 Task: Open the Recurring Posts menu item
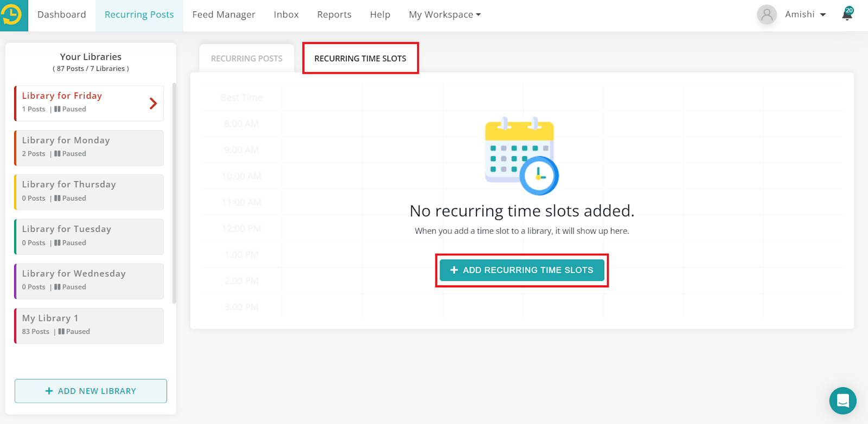pos(139,15)
